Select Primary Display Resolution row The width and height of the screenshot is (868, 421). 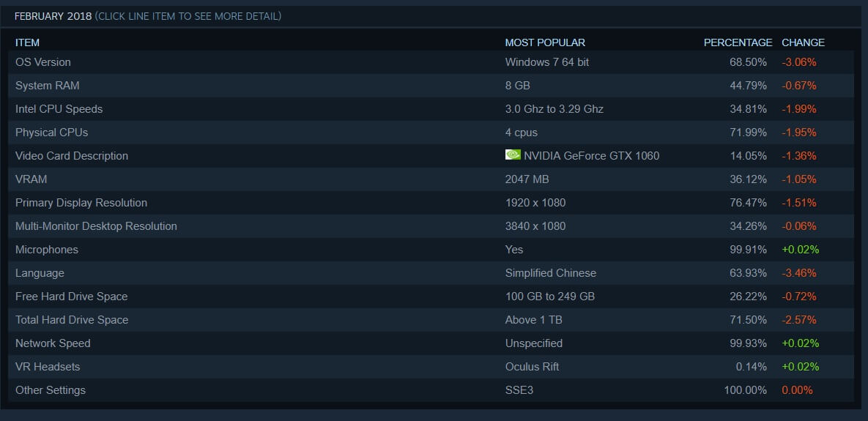[81, 203]
